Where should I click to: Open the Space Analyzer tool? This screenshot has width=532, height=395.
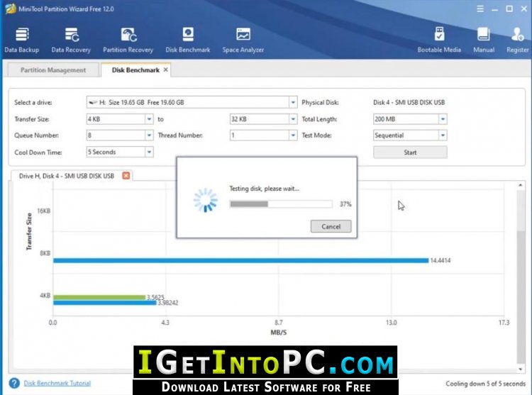click(243, 40)
